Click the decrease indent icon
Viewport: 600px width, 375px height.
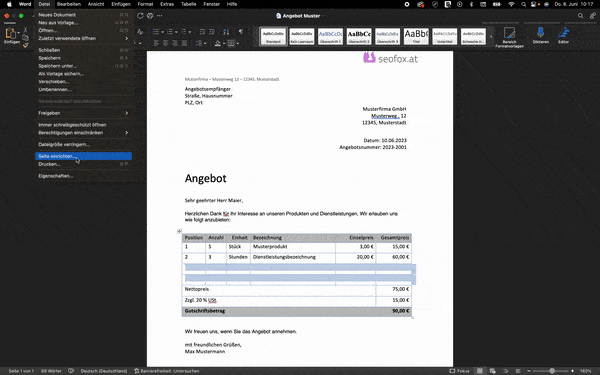pos(202,32)
